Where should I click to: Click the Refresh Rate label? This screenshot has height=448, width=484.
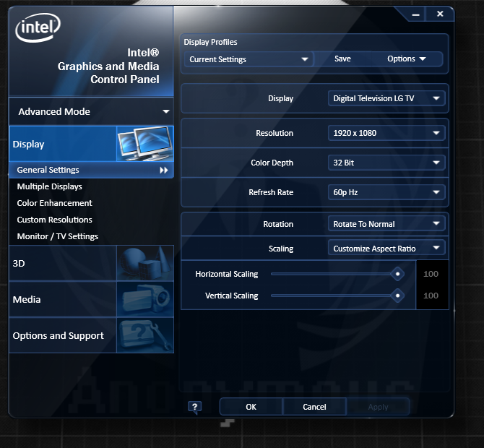tap(271, 192)
